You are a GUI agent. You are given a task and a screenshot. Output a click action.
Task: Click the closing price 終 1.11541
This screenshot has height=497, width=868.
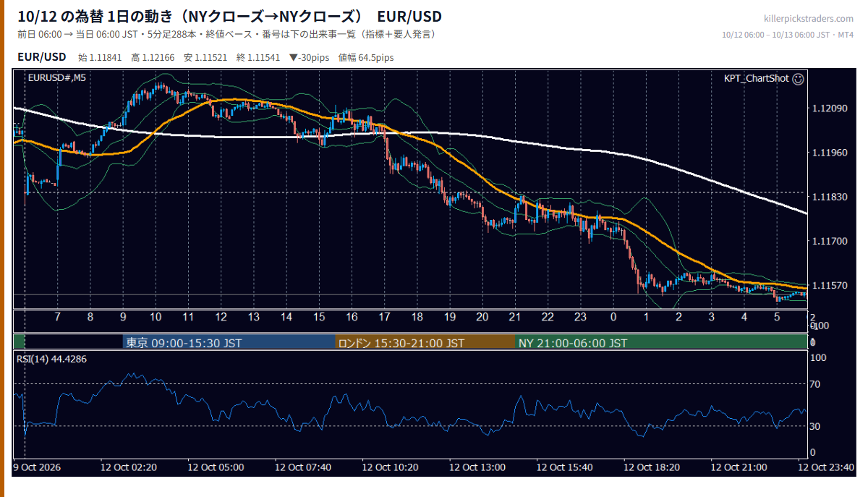[x=259, y=58]
